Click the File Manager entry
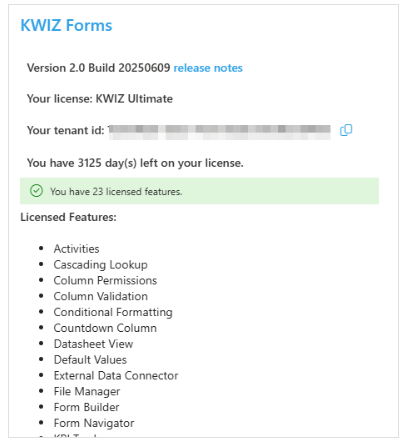The height and width of the screenshot is (442, 420). 87,392
